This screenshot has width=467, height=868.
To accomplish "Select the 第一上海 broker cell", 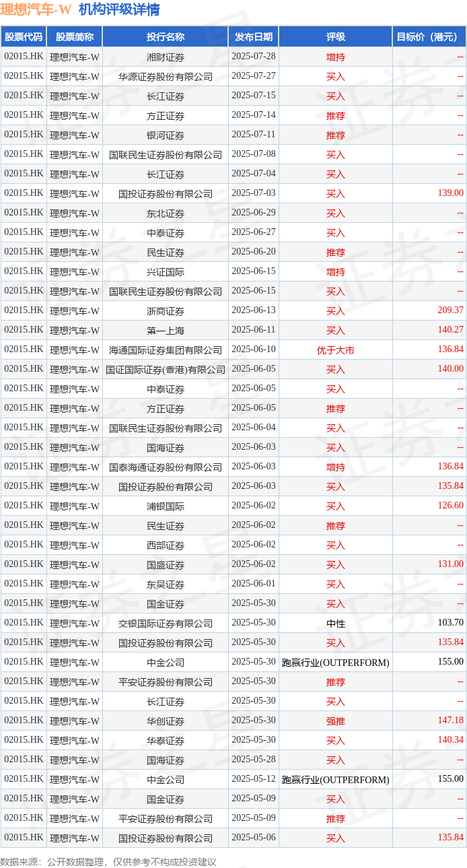I will [x=166, y=331].
